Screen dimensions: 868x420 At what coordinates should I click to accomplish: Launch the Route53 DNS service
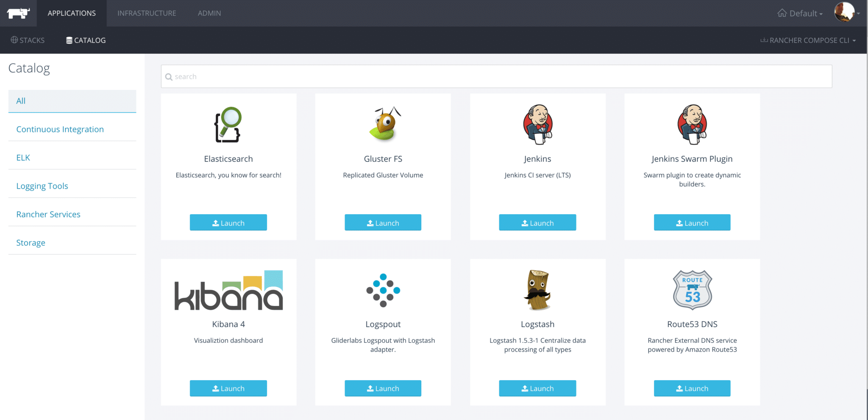pyautogui.click(x=692, y=388)
